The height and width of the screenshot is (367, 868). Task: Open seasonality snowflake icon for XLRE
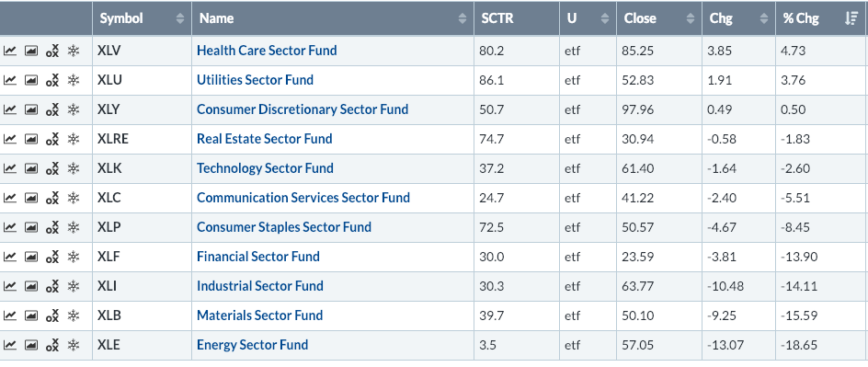[73, 139]
